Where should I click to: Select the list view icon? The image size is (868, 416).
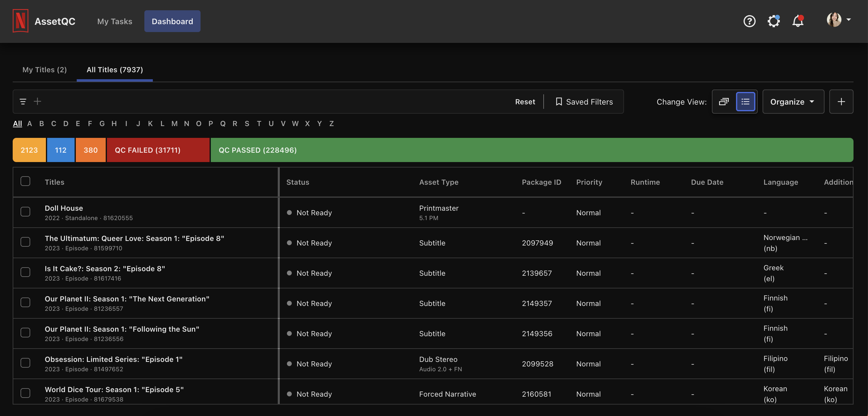(x=745, y=102)
